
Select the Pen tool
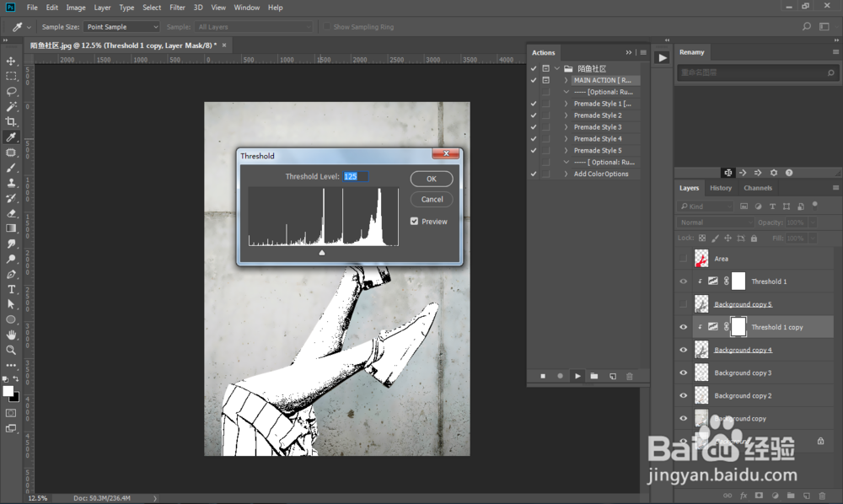click(x=11, y=274)
